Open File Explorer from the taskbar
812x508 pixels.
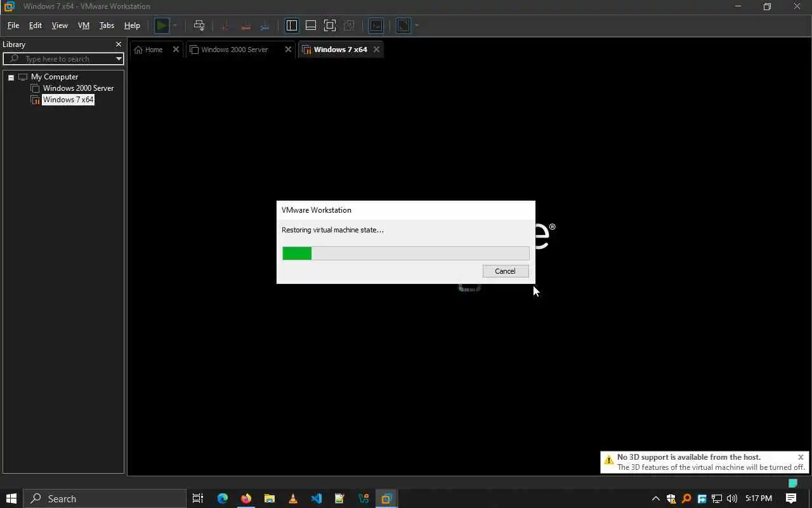tap(269, 498)
